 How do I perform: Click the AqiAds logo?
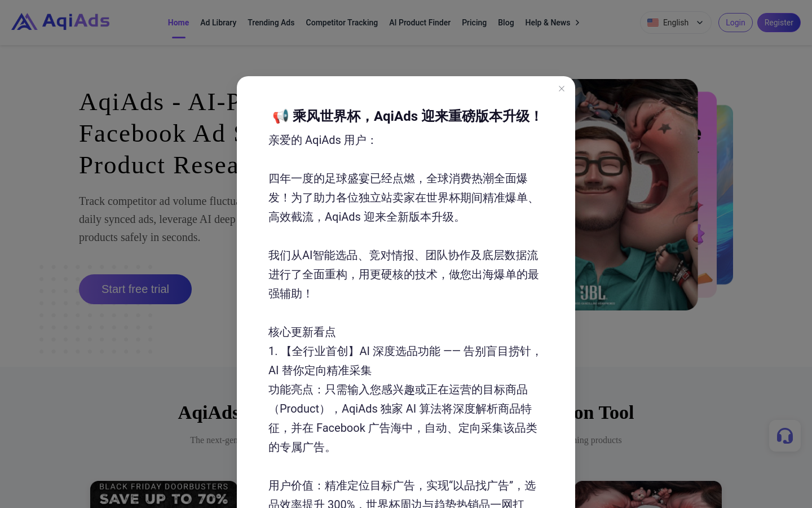[x=61, y=21]
